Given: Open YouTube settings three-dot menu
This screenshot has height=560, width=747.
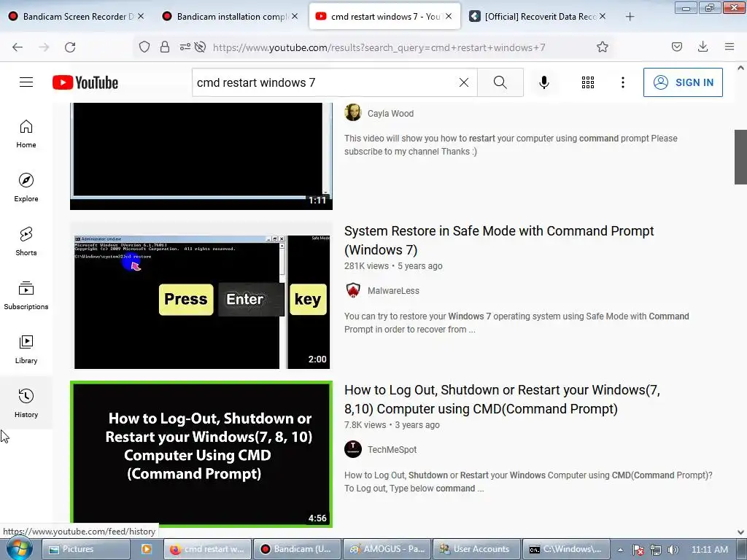Looking at the screenshot, I should [x=623, y=82].
